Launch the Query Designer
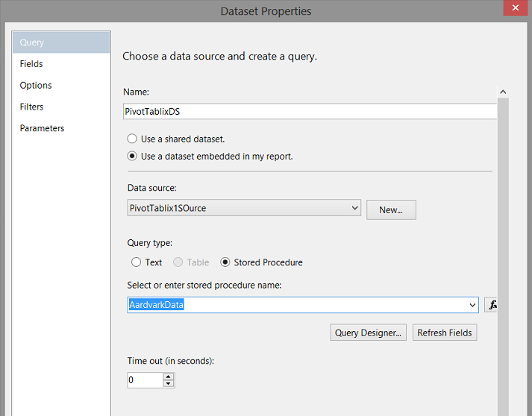 tap(369, 333)
